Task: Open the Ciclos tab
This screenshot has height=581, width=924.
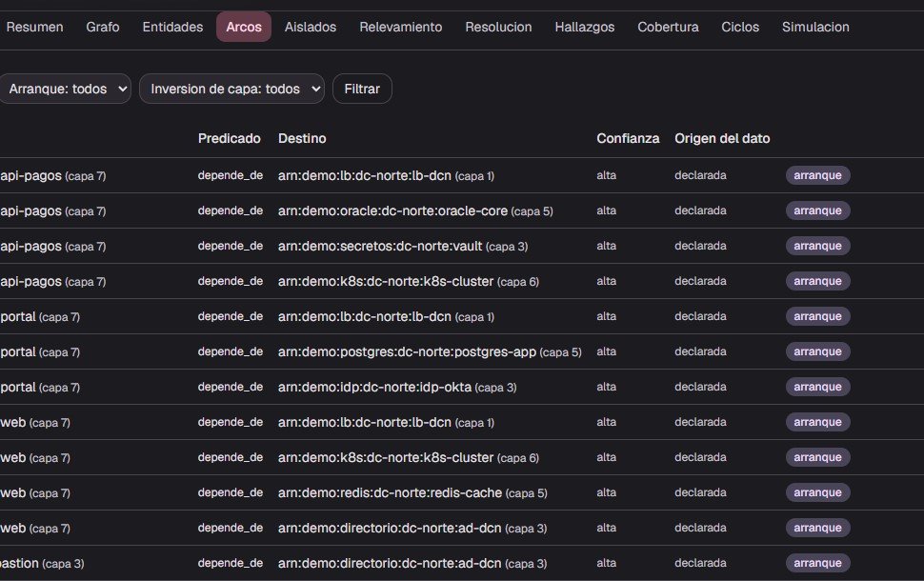Action: click(740, 27)
